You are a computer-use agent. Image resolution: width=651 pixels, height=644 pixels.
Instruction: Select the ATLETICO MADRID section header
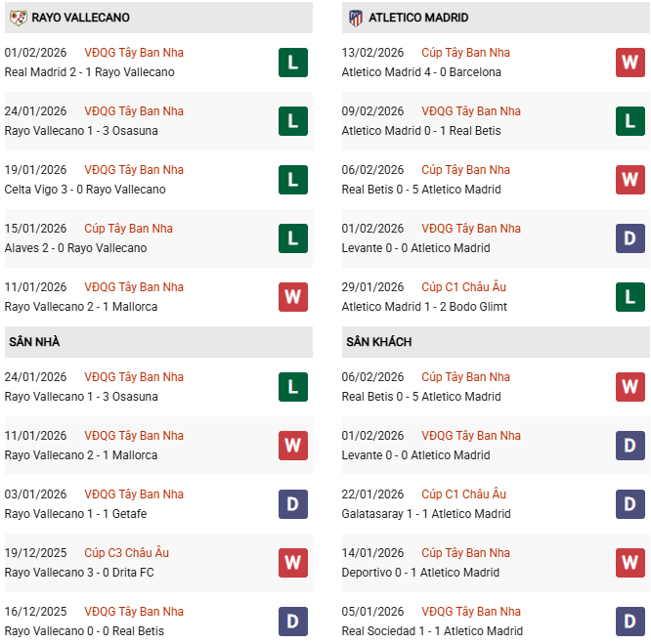click(x=420, y=18)
